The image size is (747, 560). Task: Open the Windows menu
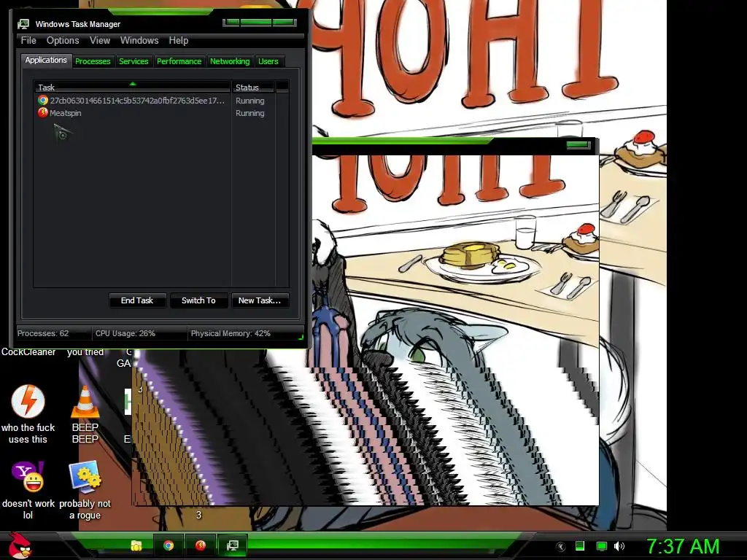pyautogui.click(x=139, y=41)
